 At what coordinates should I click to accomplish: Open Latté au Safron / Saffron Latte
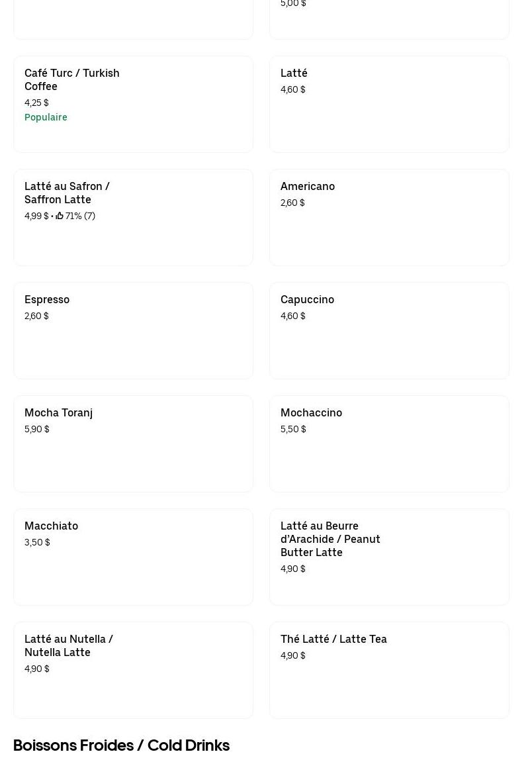click(x=133, y=218)
